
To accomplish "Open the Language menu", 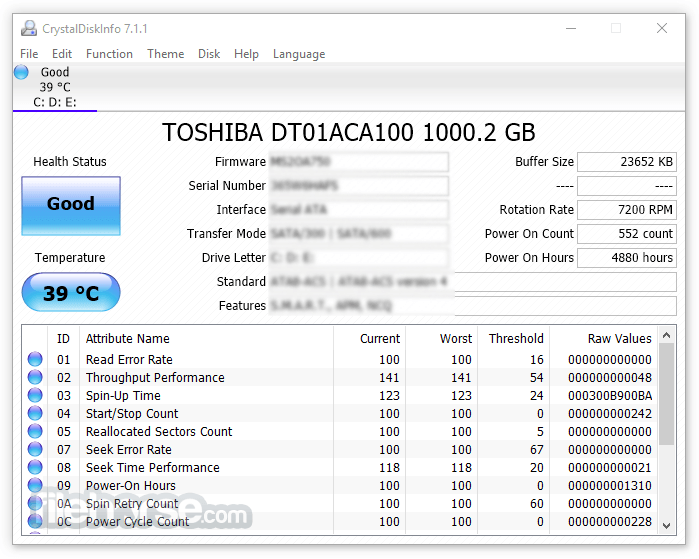I will [x=299, y=54].
